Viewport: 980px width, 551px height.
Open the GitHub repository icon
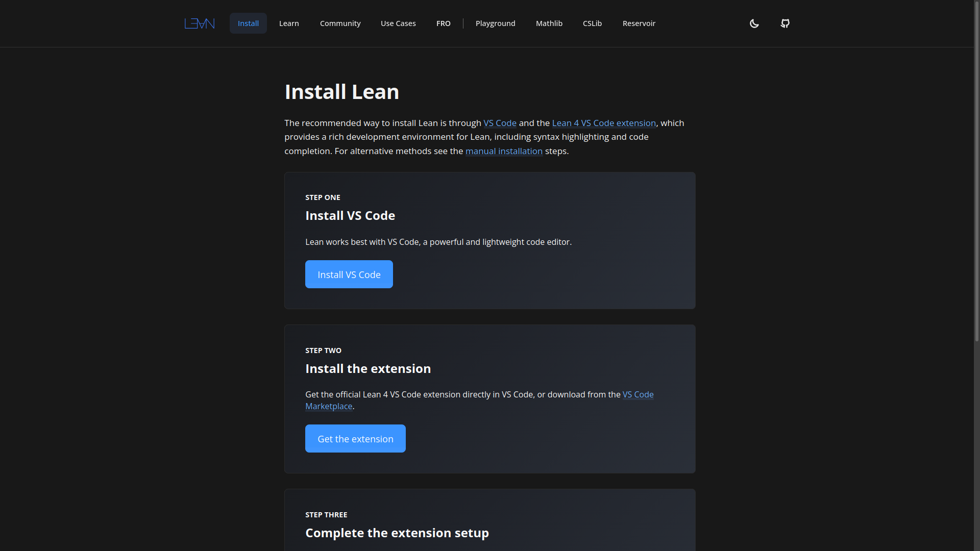pyautogui.click(x=785, y=23)
